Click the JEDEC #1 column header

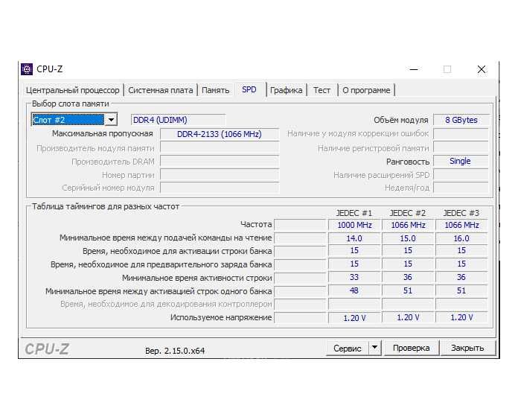pos(354,213)
